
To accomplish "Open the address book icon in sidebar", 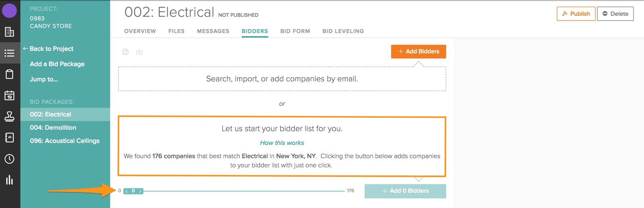I will 9,138.
